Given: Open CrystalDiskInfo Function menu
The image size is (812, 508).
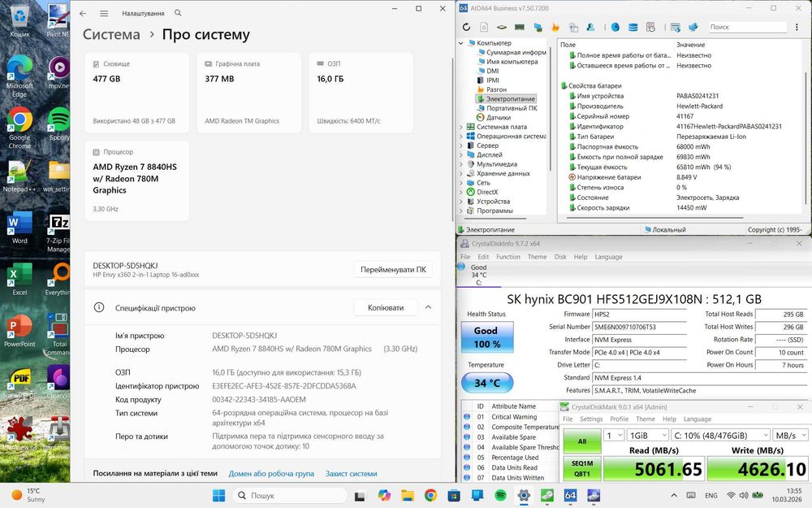Looking at the screenshot, I should tap(508, 257).
